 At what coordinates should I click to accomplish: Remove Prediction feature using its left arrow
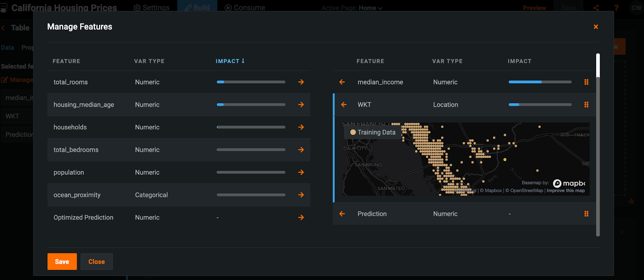pos(342,214)
